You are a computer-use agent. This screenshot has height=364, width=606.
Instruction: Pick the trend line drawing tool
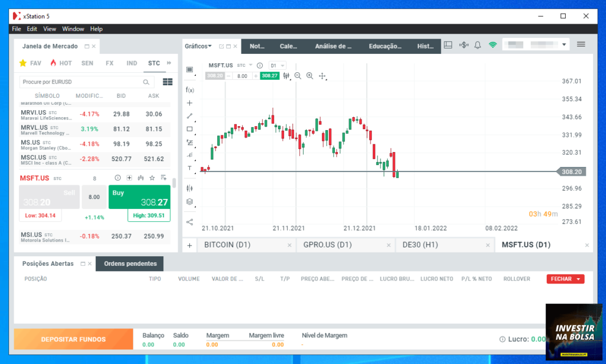coord(189,116)
